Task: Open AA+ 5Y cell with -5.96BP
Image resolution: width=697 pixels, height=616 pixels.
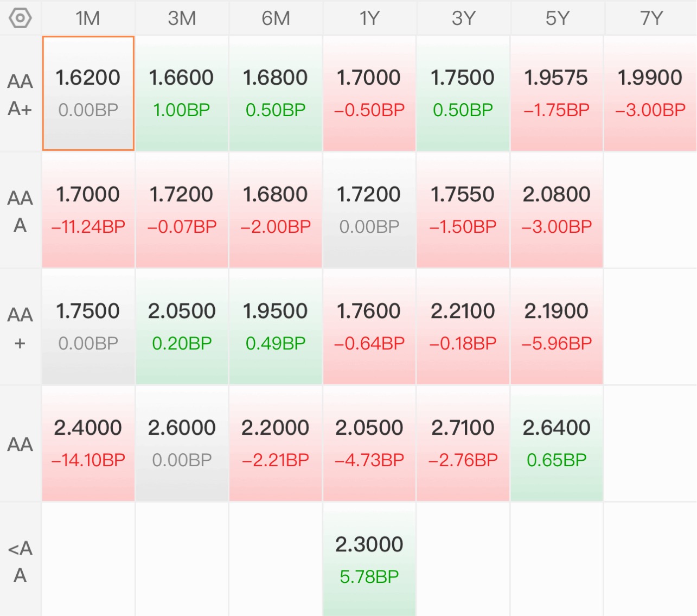Action: click(x=557, y=327)
